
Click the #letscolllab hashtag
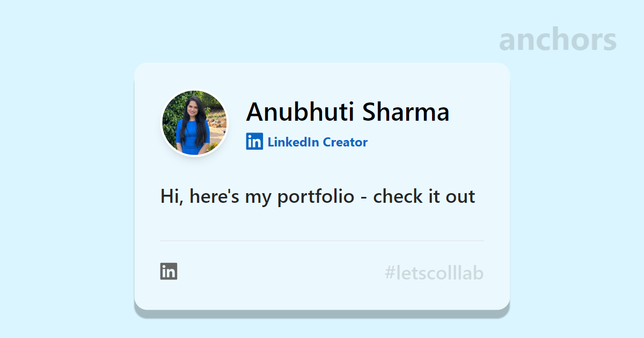coord(434,273)
